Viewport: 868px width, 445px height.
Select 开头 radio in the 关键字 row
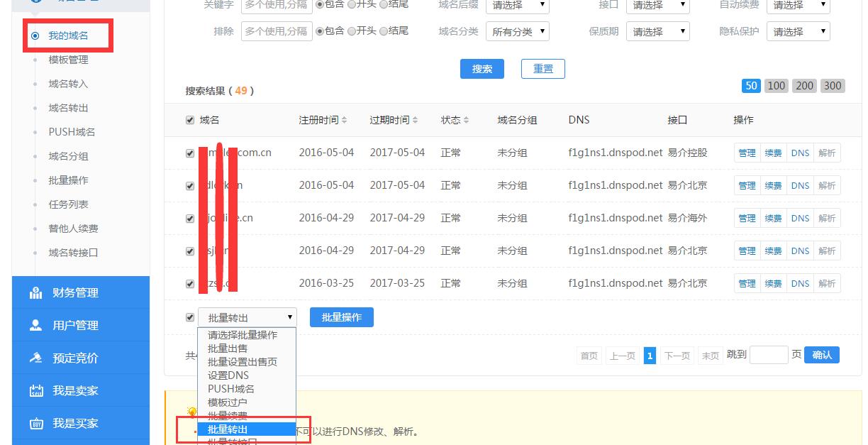352,4
